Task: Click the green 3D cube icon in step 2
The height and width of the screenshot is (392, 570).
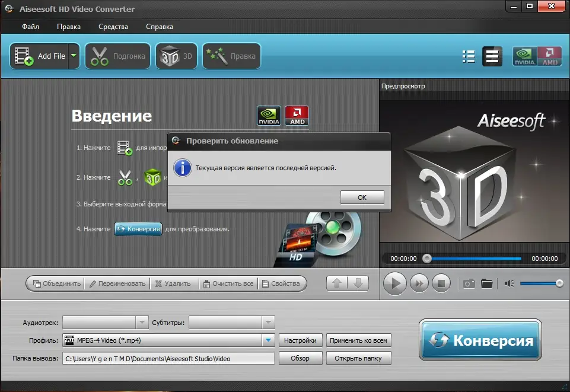Action: coord(152,177)
